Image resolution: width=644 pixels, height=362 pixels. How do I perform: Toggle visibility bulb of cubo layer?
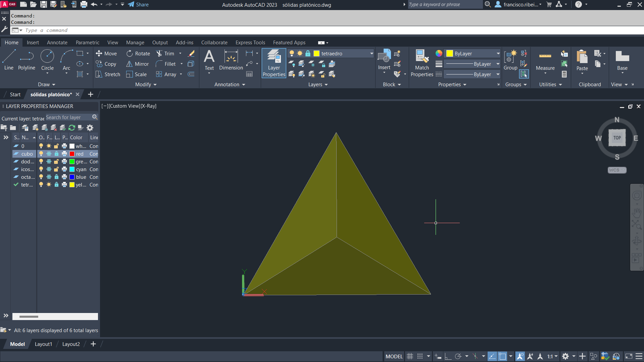pos(41,154)
